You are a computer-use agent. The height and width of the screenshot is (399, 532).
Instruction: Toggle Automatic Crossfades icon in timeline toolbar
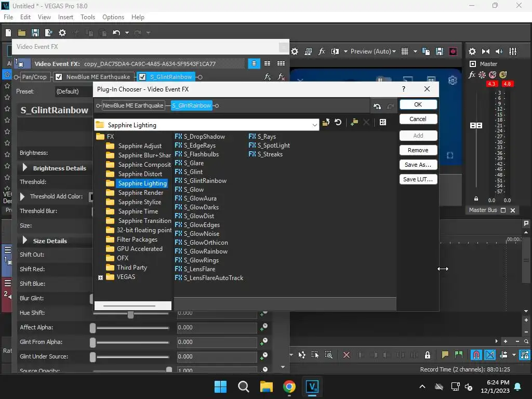click(x=490, y=355)
